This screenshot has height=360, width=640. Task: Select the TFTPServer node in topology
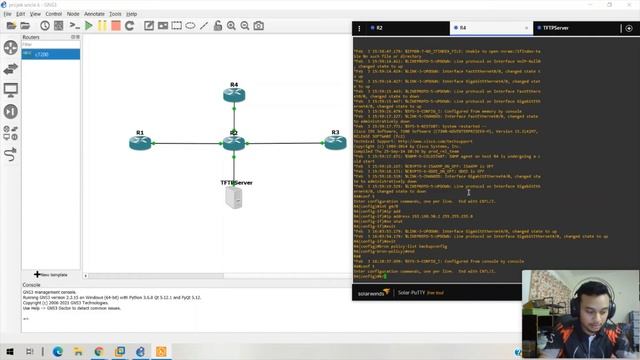coord(234,198)
